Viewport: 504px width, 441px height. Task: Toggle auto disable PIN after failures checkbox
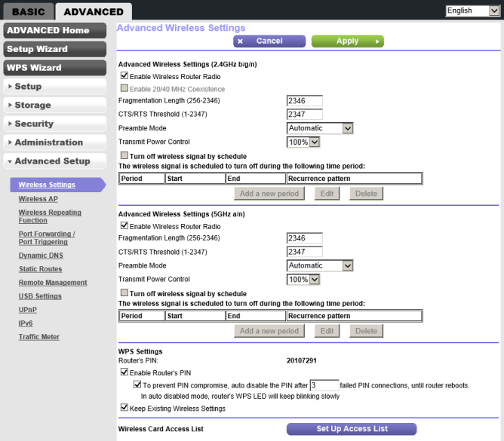tap(137, 384)
